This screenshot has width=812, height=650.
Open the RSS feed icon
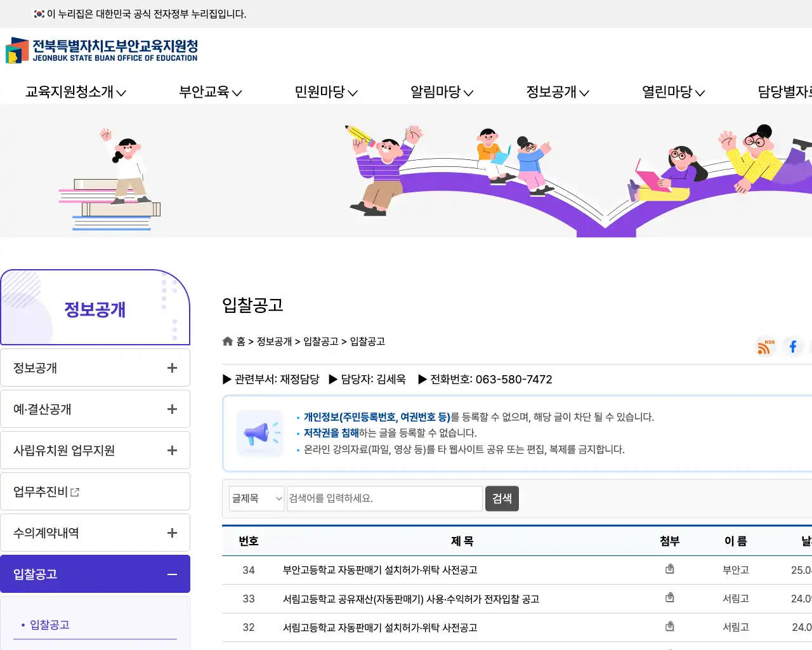766,347
